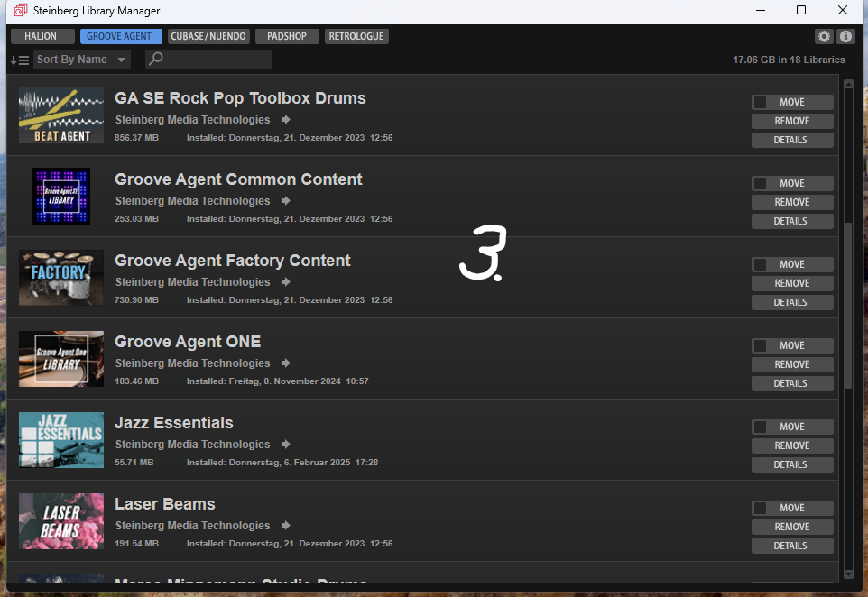Image resolution: width=868 pixels, height=597 pixels.
Task: Click the search magnifier icon
Action: point(156,58)
